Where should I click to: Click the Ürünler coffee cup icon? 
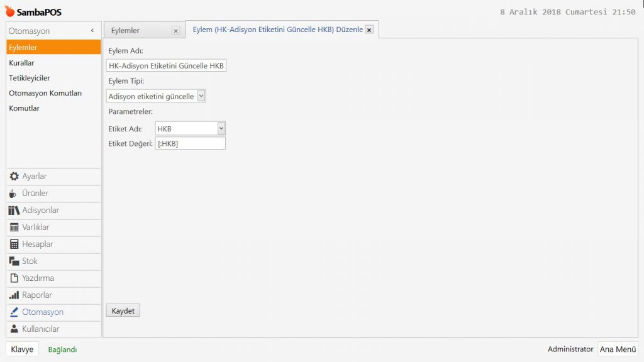tap(14, 194)
